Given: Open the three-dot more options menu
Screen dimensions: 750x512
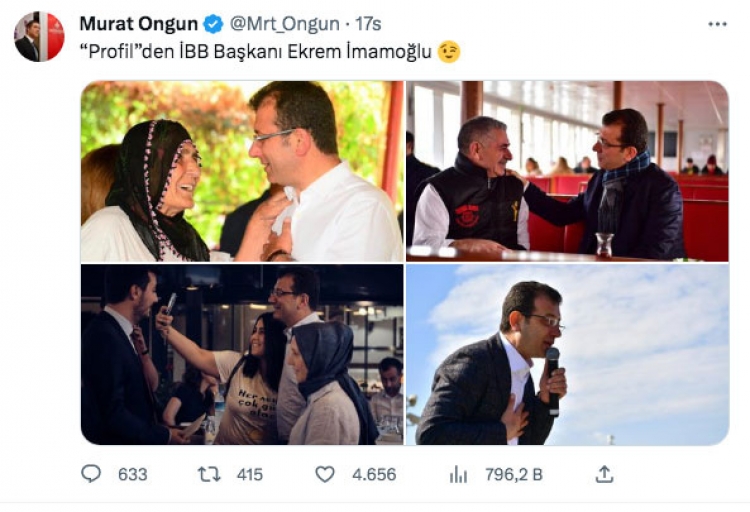Looking at the screenshot, I should [x=717, y=24].
